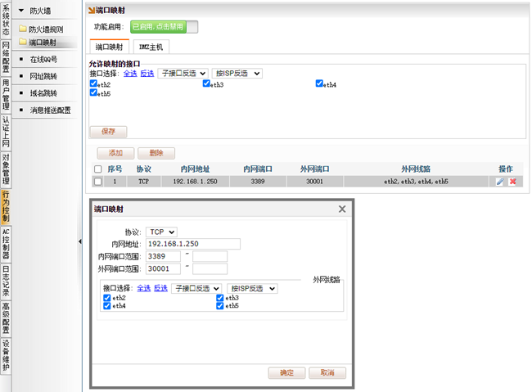The image size is (532, 392).
Task: Click the 外网线路 cell eth2,eth3,eth4,eth5
Action: 417,182
